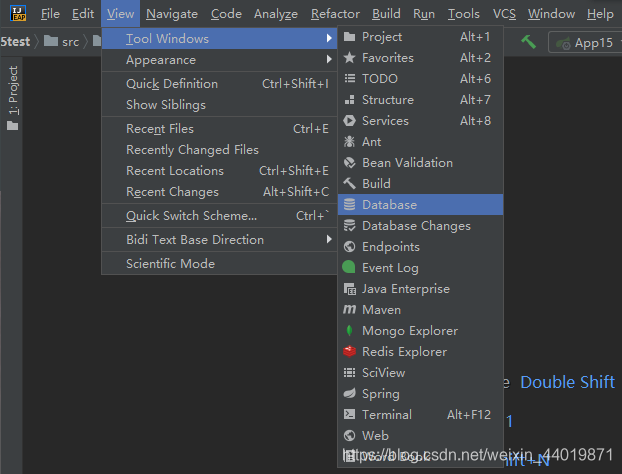Select the Redis Explorer entry
The image size is (622, 474).
420,351
